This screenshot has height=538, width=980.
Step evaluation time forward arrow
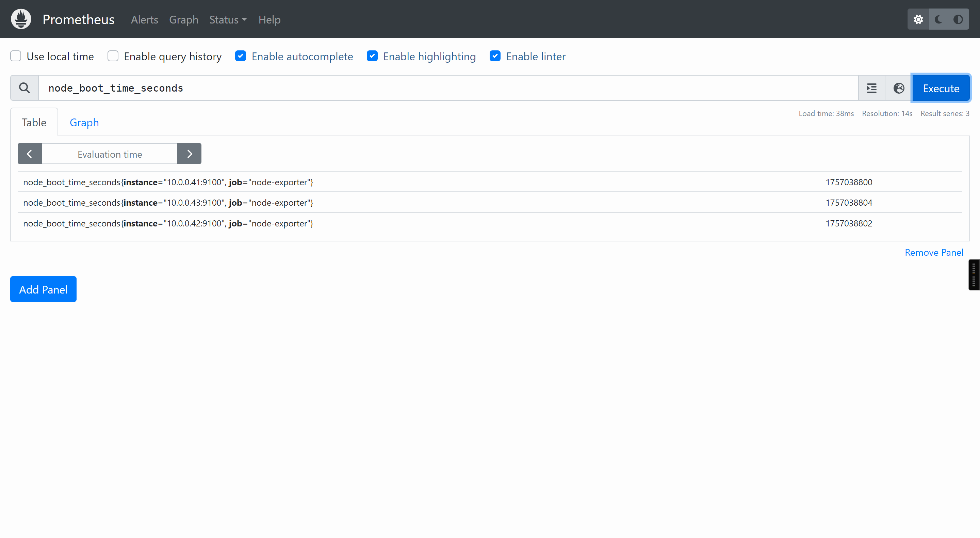coord(190,154)
